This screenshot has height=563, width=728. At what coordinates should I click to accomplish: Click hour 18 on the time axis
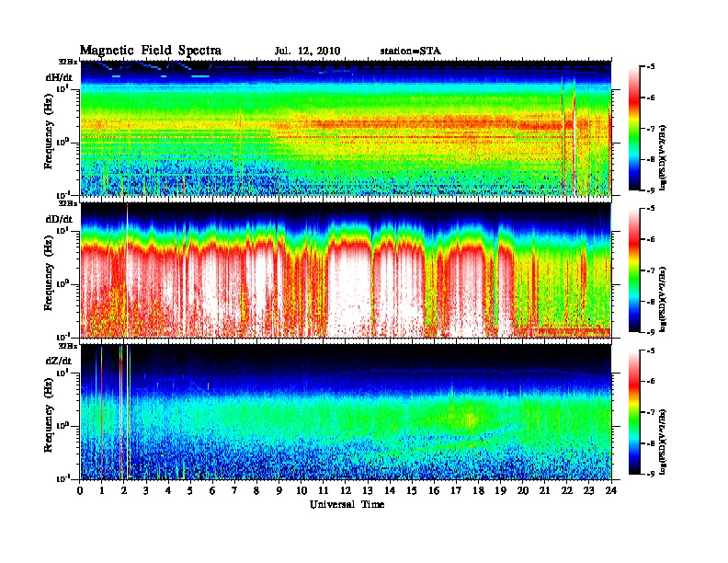[478, 490]
